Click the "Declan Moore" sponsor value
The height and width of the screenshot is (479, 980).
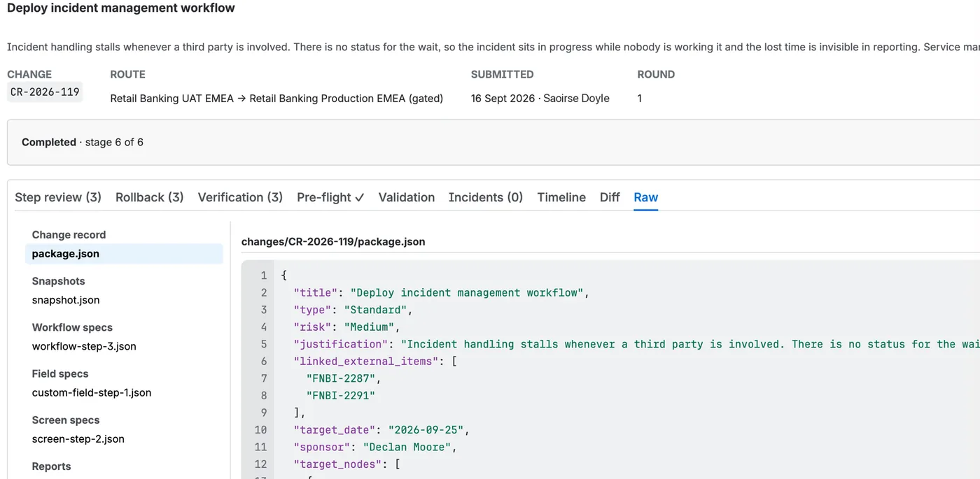point(406,447)
